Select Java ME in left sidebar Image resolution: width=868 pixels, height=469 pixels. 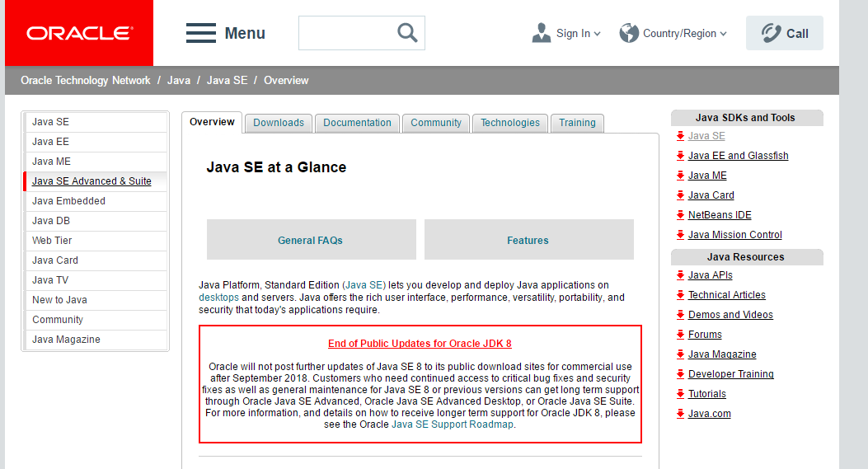[96, 162]
